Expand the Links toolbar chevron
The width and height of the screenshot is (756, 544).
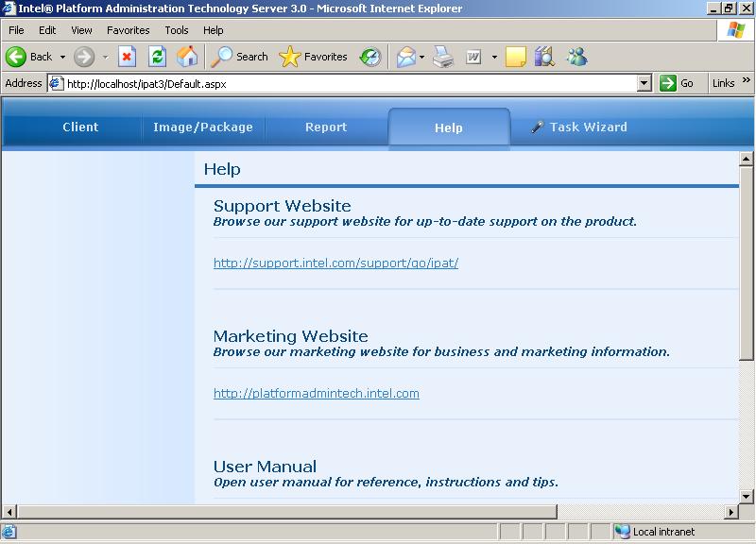[x=747, y=80]
